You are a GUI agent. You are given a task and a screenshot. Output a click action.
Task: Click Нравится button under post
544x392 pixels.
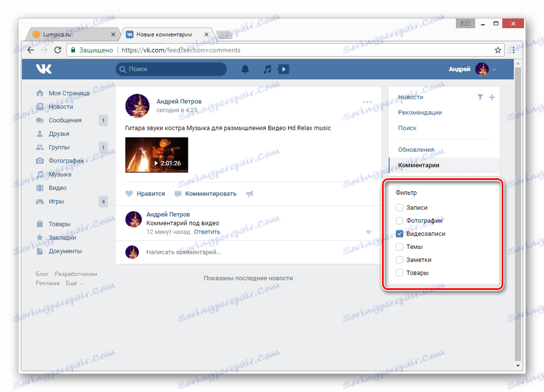pos(145,193)
